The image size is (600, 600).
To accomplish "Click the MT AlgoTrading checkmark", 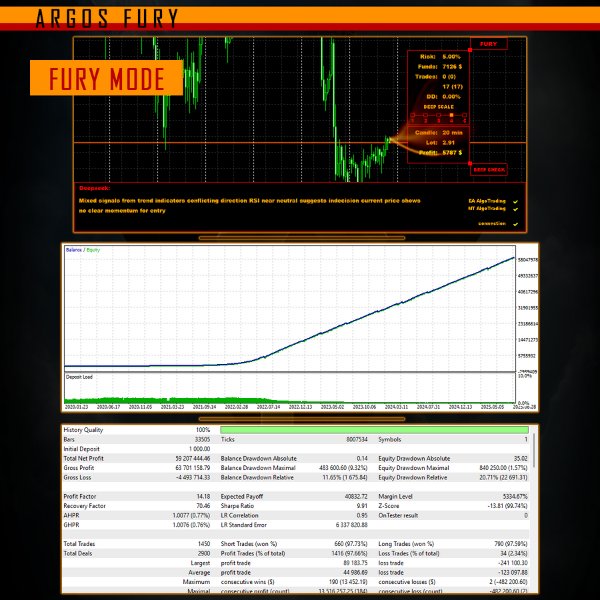I will coord(515,209).
